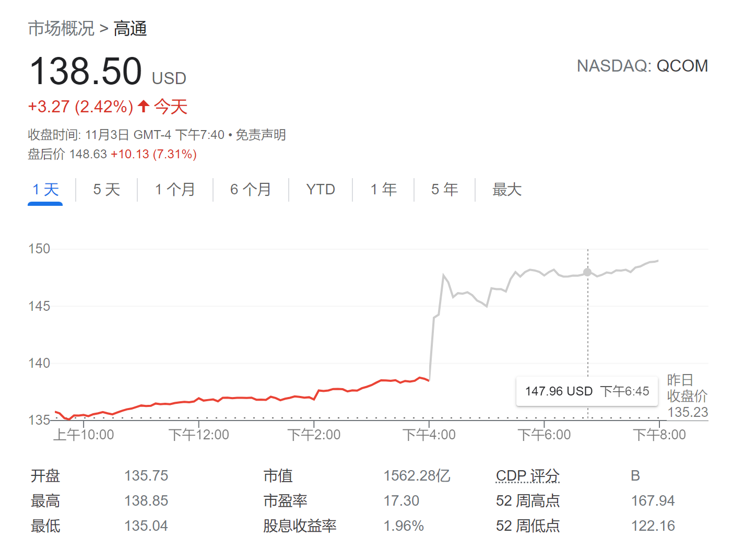Open the 6 个月 chart range
The width and height of the screenshot is (756, 548).
tap(251, 189)
